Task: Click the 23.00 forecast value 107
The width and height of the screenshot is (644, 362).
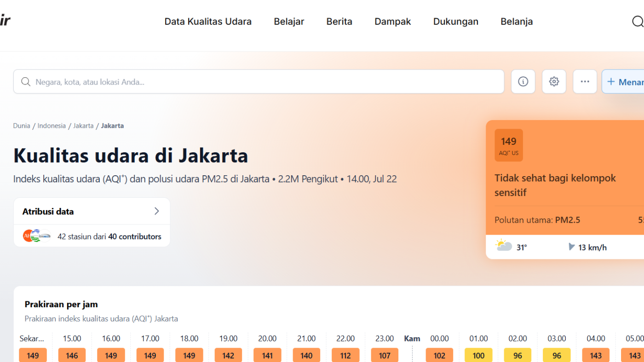Action: point(385,356)
